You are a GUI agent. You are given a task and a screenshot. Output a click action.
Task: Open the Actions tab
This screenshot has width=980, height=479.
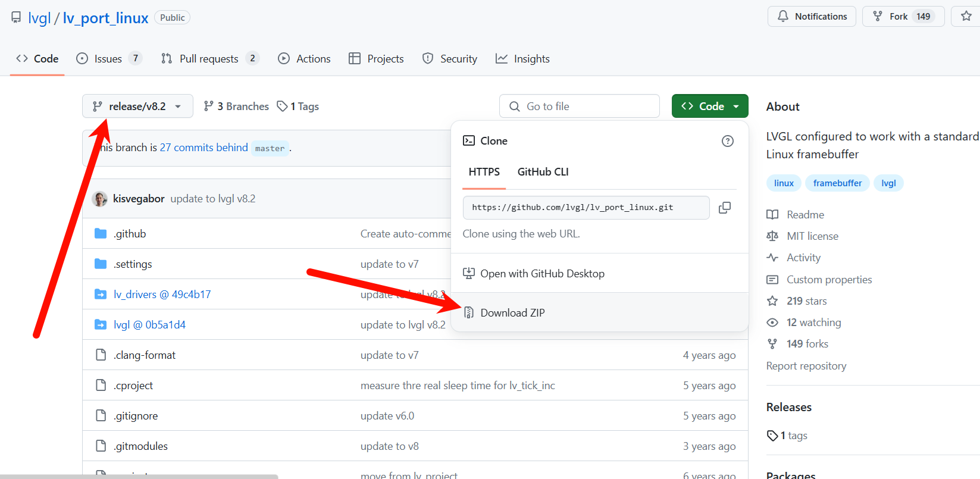pos(304,58)
